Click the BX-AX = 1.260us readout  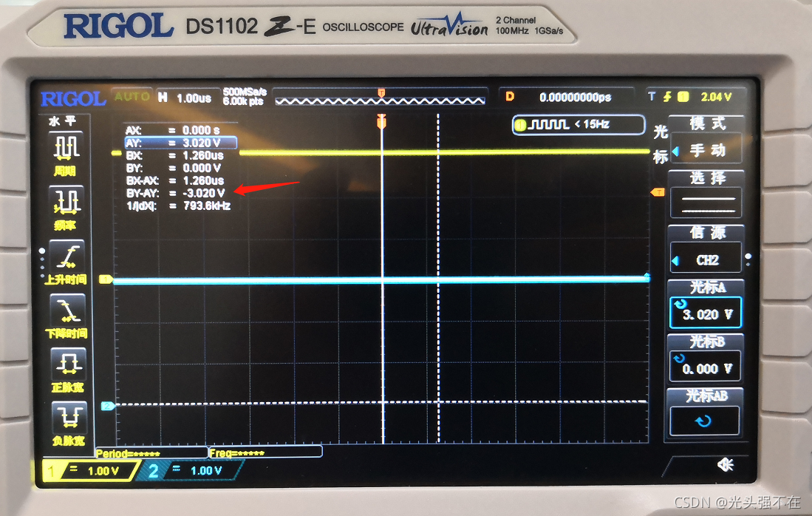point(175,180)
